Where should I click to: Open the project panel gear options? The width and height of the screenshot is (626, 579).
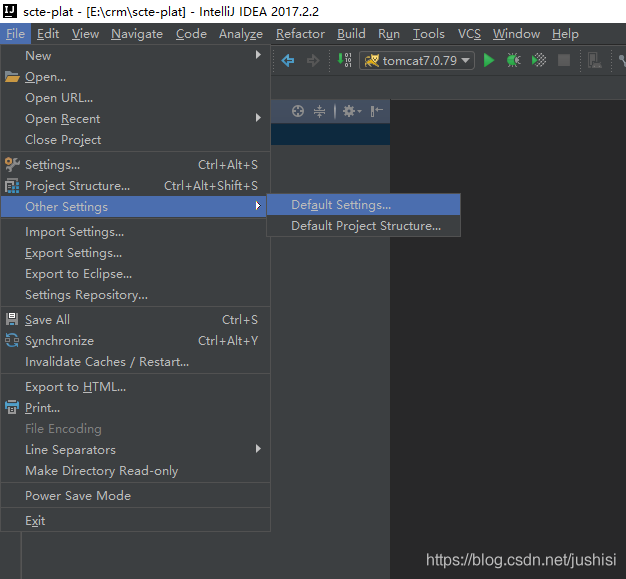coord(351,111)
